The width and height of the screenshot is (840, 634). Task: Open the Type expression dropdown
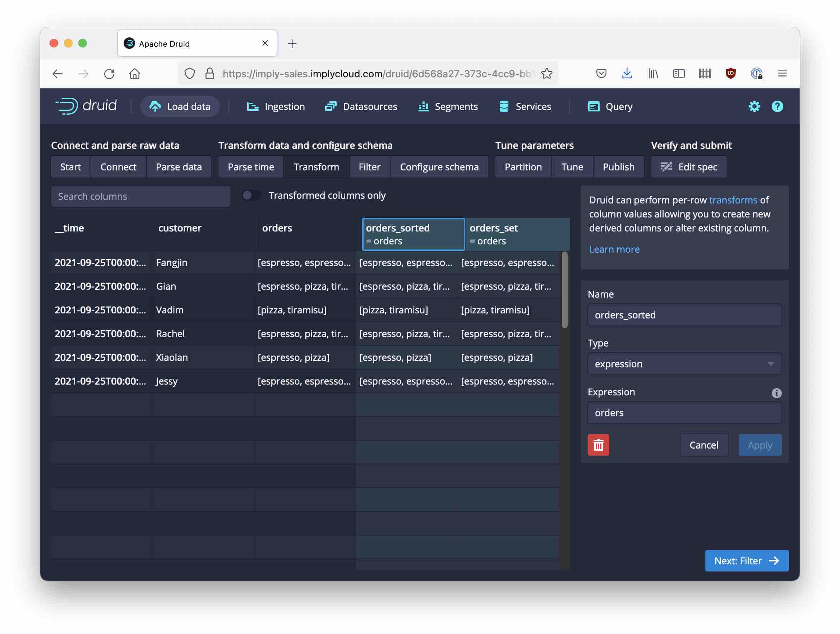[x=684, y=364]
